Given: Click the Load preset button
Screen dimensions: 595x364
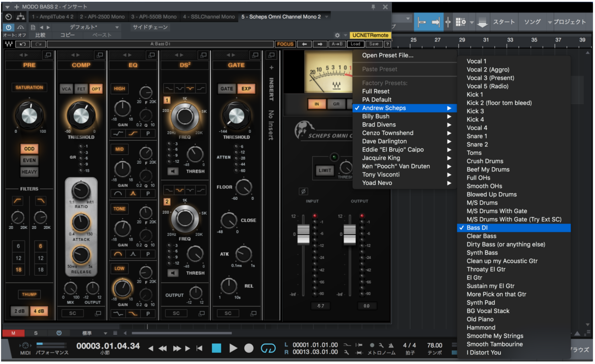Looking at the screenshot, I should tap(355, 44).
